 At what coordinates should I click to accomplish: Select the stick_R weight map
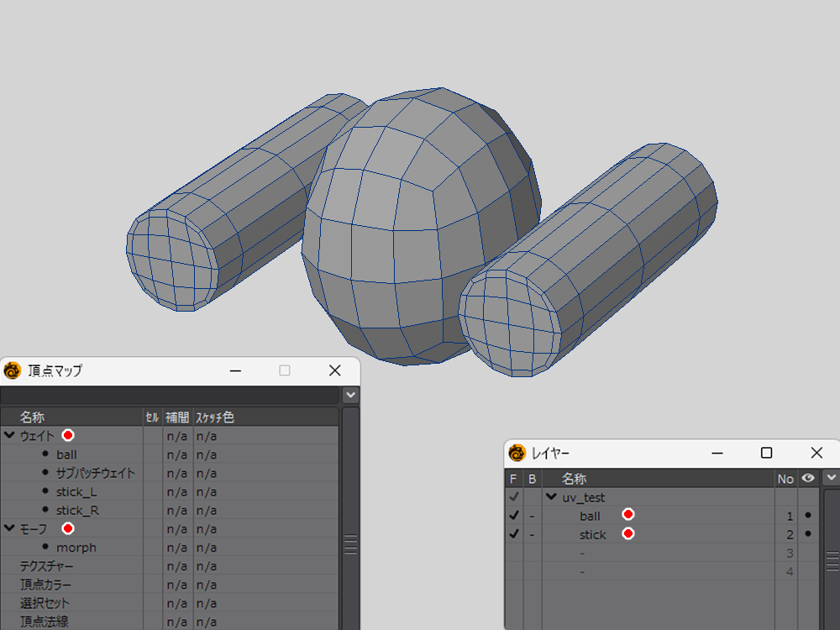click(x=77, y=510)
